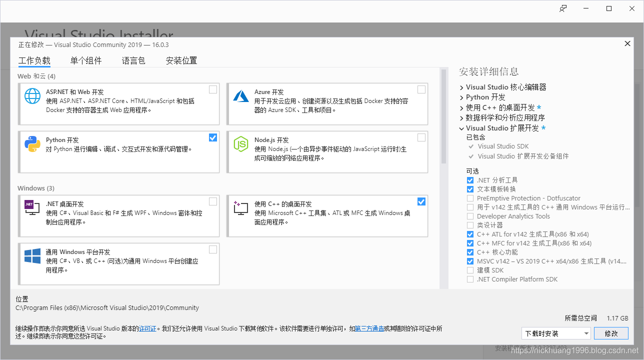The image size is (644, 360).
Task: Click the install path C:\Program Files (x86)\Microsoft Visual Studio\2019\Community
Action: pos(107,308)
